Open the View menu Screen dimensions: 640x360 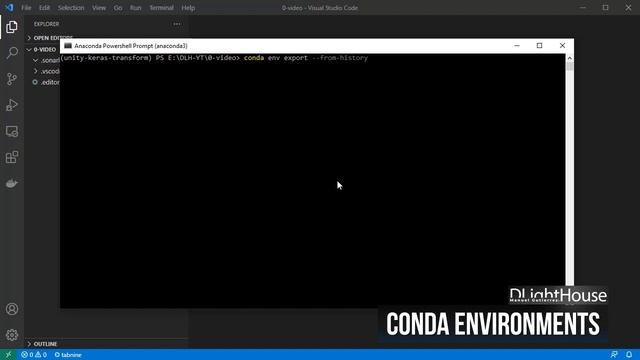click(99, 8)
